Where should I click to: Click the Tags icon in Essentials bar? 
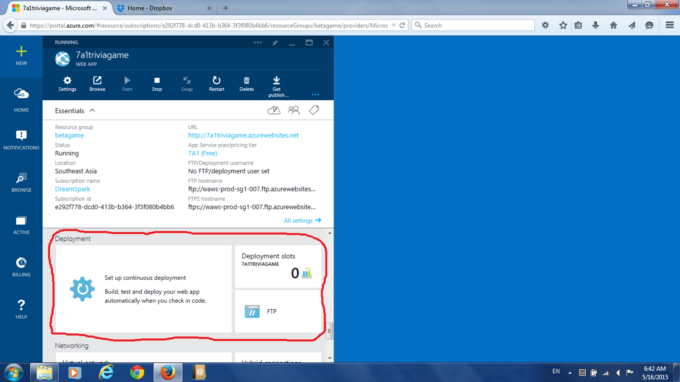click(314, 110)
